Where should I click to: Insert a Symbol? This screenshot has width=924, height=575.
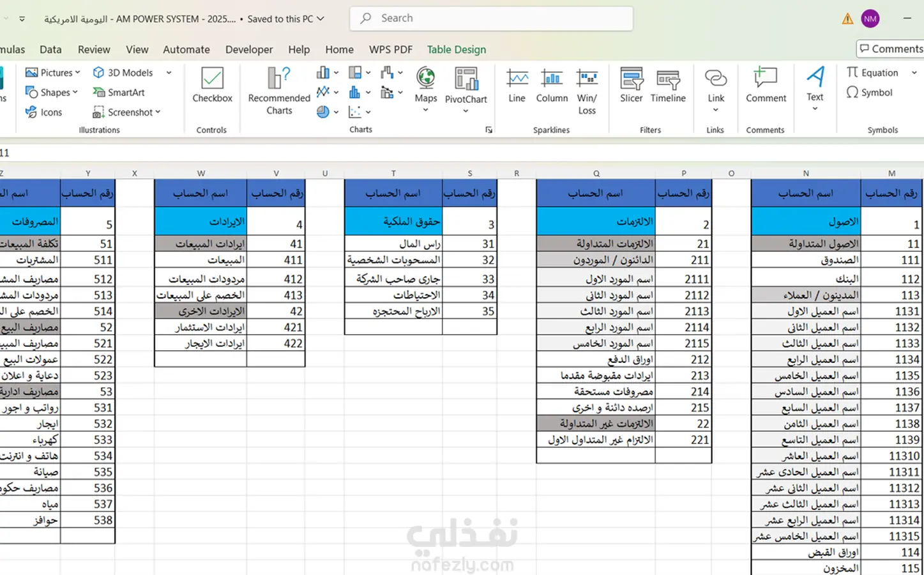pyautogui.click(x=869, y=93)
